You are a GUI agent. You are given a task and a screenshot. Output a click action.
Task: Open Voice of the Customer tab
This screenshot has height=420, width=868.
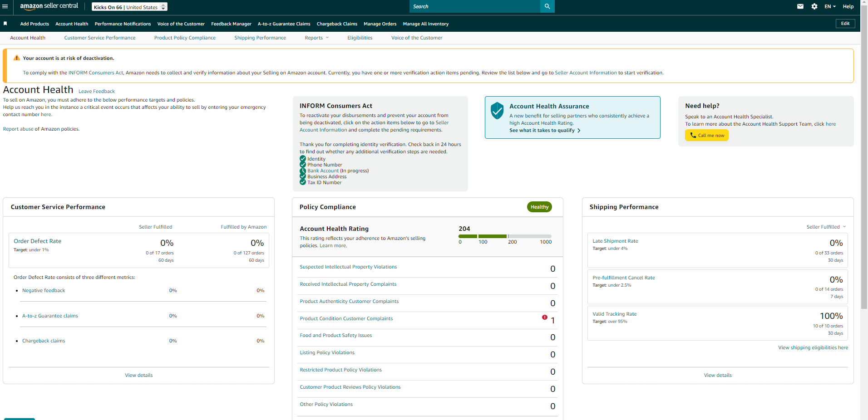coord(417,38)
